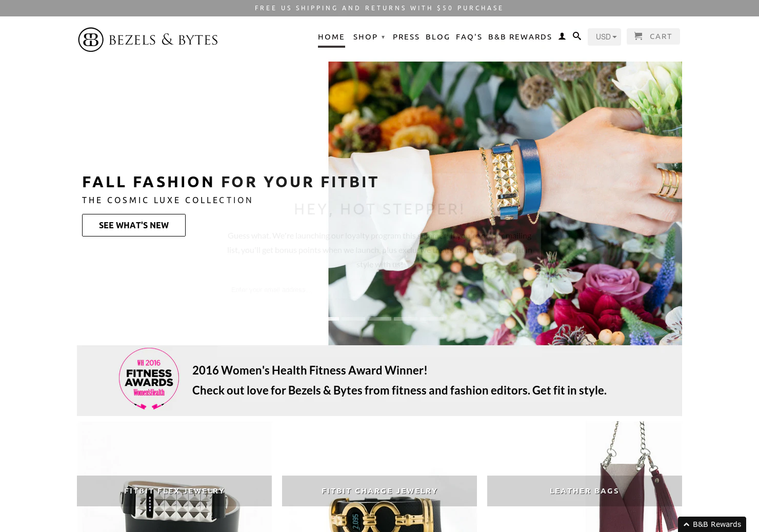Select the second slideshow indicator bar
759x532 pixels.
pyautogui.click(x=353, y=319)
